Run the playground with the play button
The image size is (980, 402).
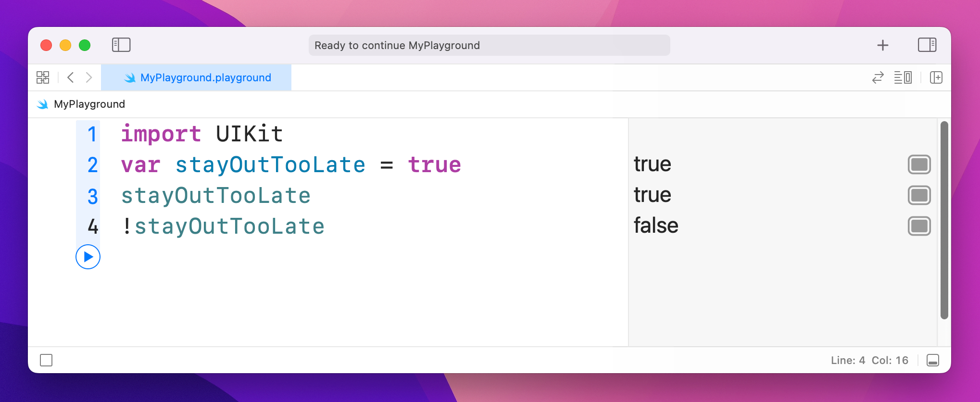pos(88,257)
